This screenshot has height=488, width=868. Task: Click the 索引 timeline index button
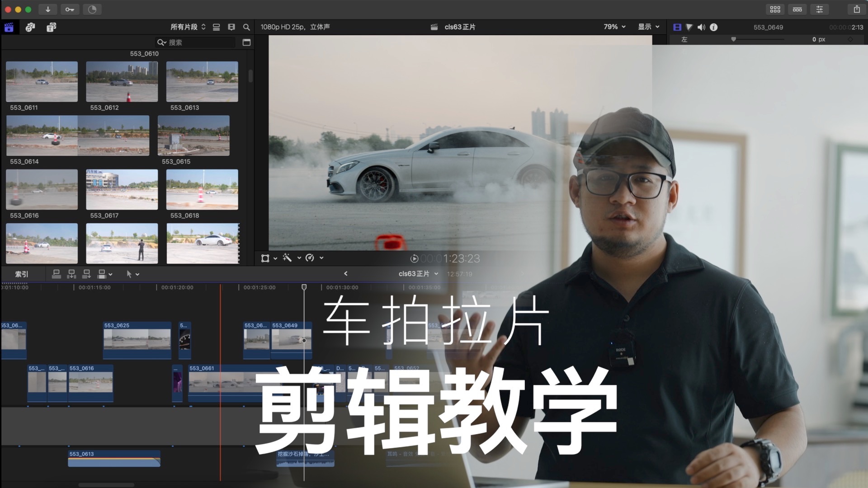(22, 274)
